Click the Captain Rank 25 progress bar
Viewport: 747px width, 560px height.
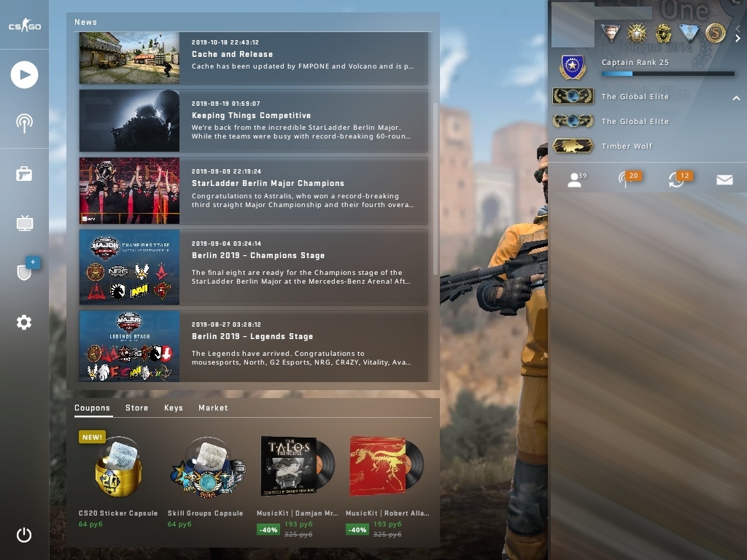click(x=667, y=74)
